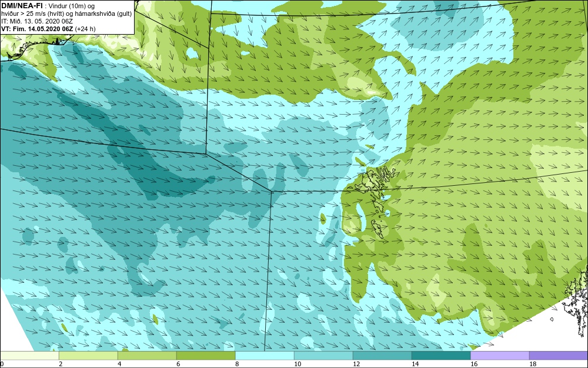Click the legend scale label '12'
Screen dimensions: 588x368
click(356, 364)
